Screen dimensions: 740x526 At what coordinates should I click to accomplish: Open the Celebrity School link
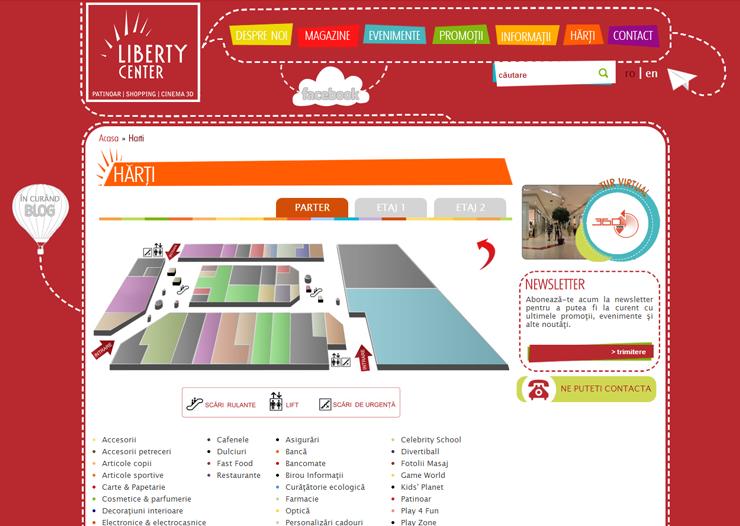click(431, 440)
